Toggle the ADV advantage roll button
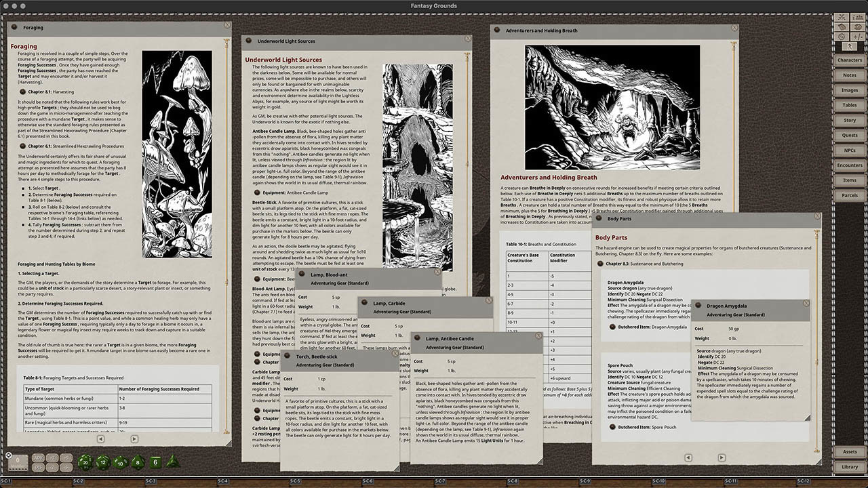The width and height of the screenshot is (868, 488). [38, 457]
